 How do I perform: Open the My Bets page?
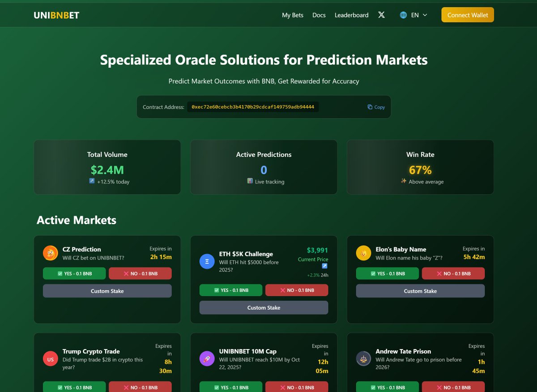[x=293, y=15]
